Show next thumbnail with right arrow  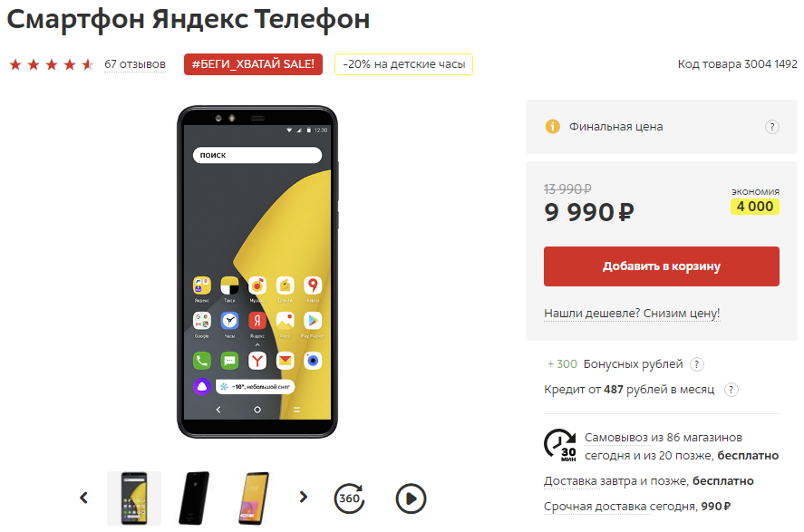click(x=303, y=497)
